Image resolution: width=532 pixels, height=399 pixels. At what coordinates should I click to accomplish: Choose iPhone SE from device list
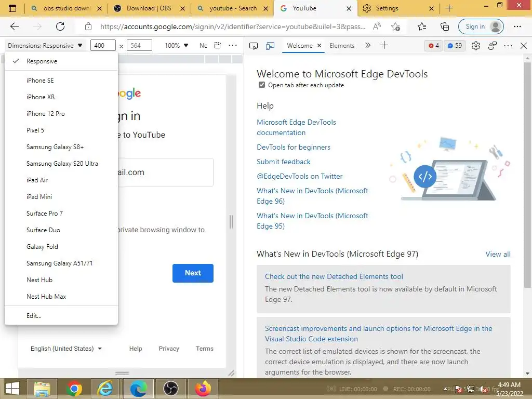click(x=61, y=81)
